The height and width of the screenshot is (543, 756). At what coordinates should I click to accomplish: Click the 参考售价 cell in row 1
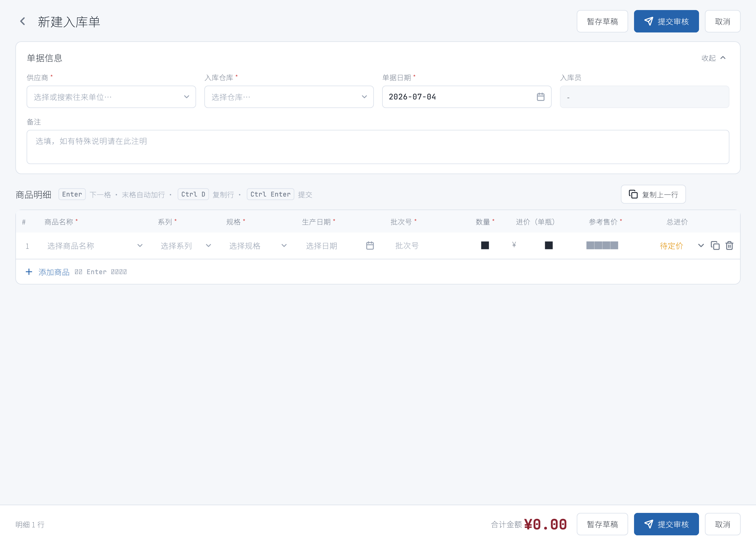pyautogui.click(x=602, y=246)
